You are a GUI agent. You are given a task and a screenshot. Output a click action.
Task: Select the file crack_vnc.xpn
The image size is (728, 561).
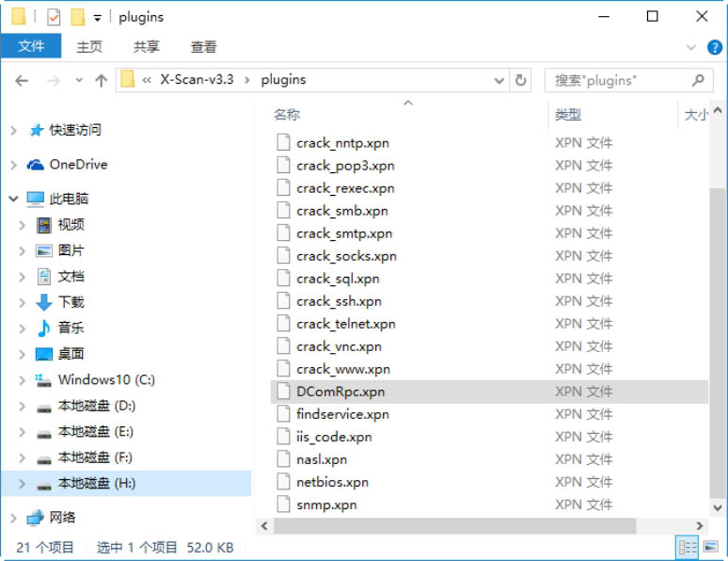click(x=339, y=346)
